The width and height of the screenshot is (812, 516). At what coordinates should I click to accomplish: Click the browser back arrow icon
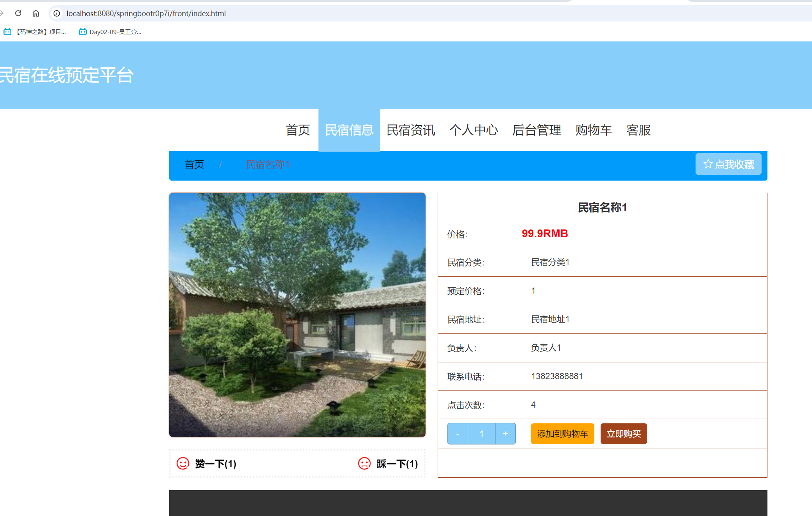[x=2, y=13]
